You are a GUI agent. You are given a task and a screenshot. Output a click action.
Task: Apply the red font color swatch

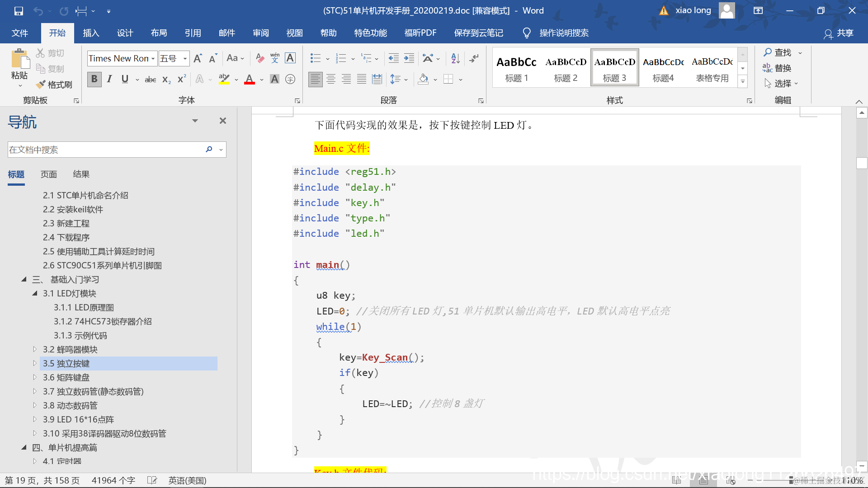pos(250,80)
